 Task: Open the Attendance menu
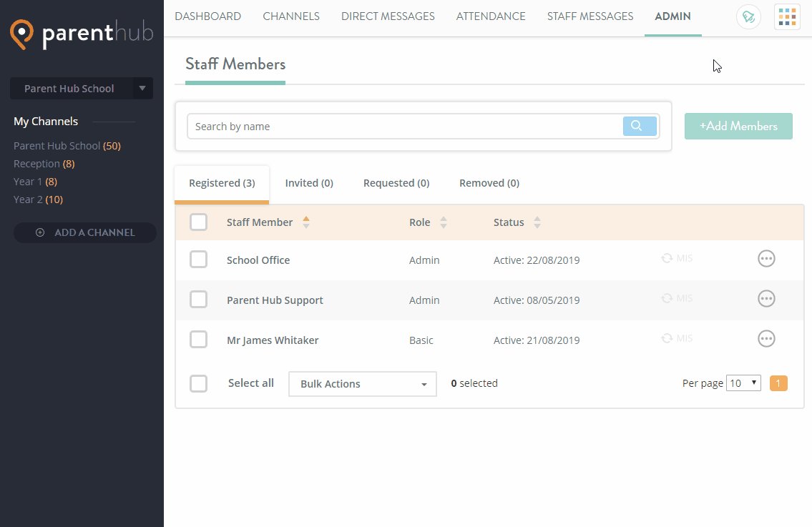tap(490, 16)
